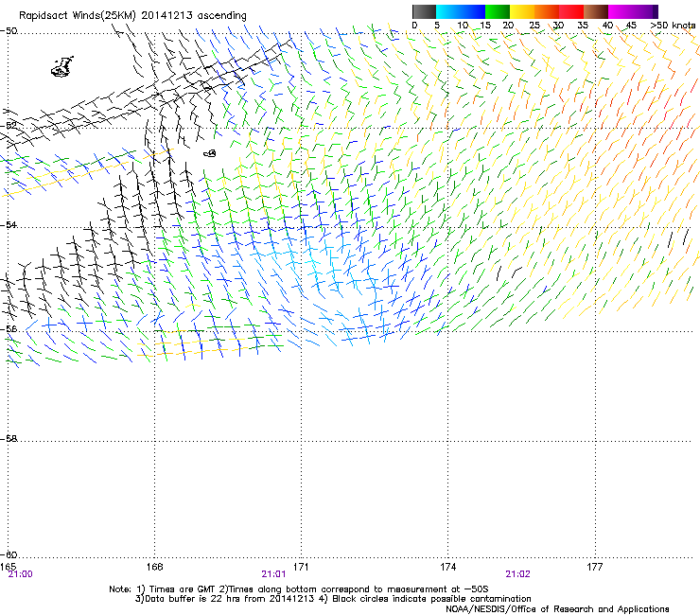
Task: Click the 'NOAA/NESDIS/Office of Research and Applications' credit
Action: pos(557,608)
